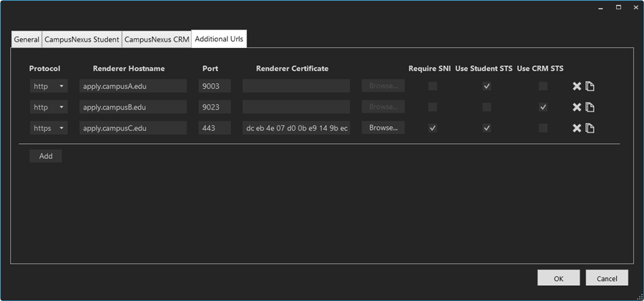Open the CampusNexus Student tab
644x301 pixels.
[x=82, y=40]
